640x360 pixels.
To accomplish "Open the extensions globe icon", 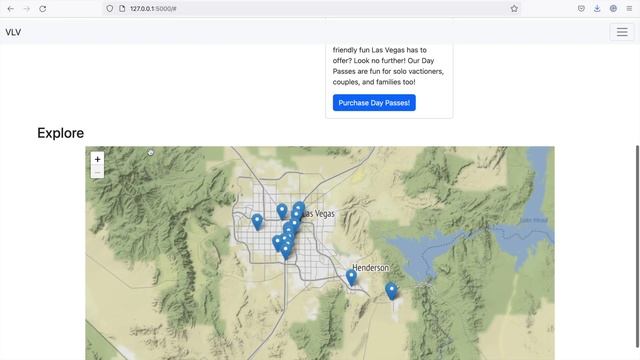I will 613,9.
